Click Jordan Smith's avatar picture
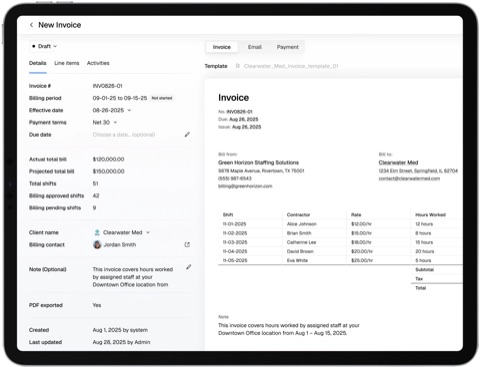 point(97,245)
